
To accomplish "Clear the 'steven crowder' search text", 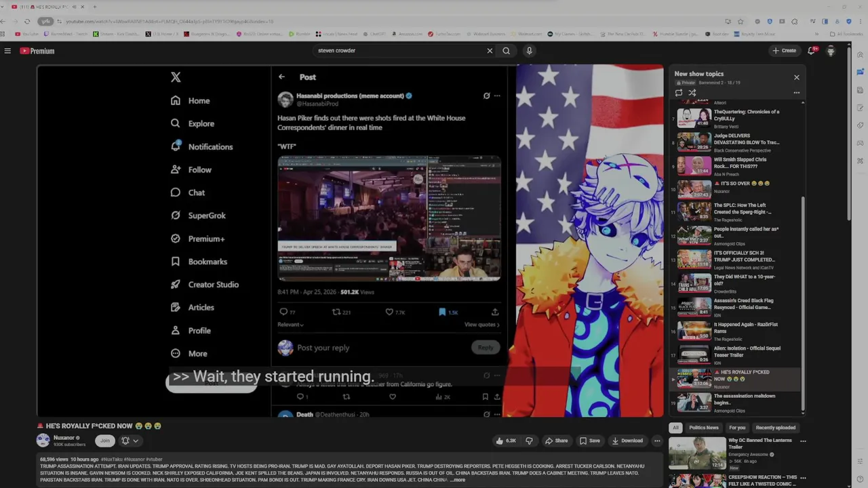I will (x=490, y=51).
